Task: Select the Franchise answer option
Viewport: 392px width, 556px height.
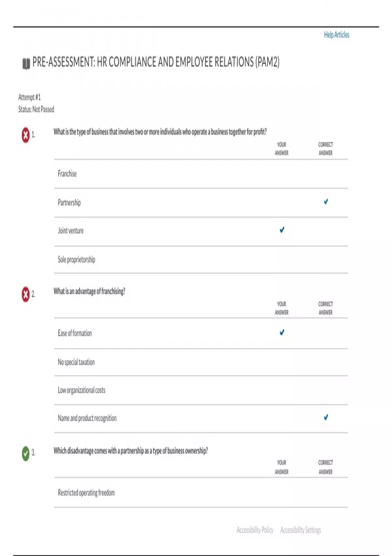Action: [67, 174]
